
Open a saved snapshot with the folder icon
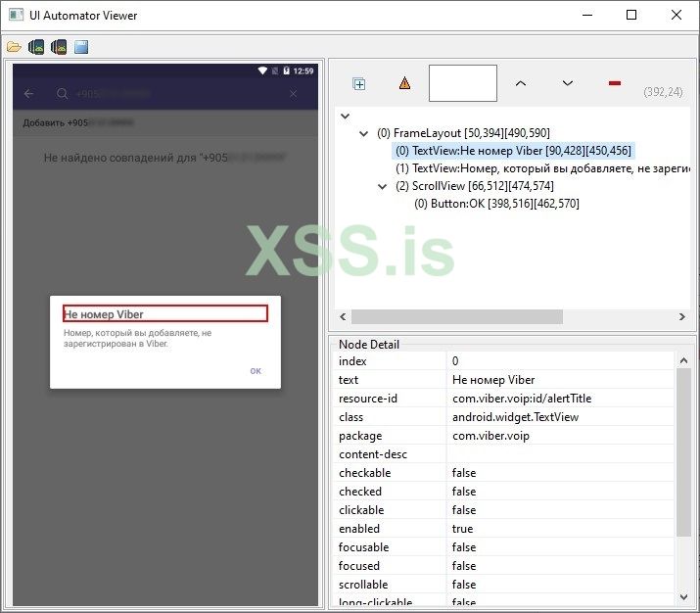[x=14, y=47]
